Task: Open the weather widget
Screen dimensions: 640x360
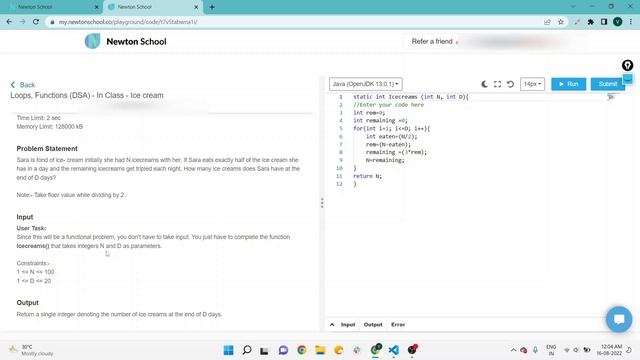Action: [x=31, y=350]
